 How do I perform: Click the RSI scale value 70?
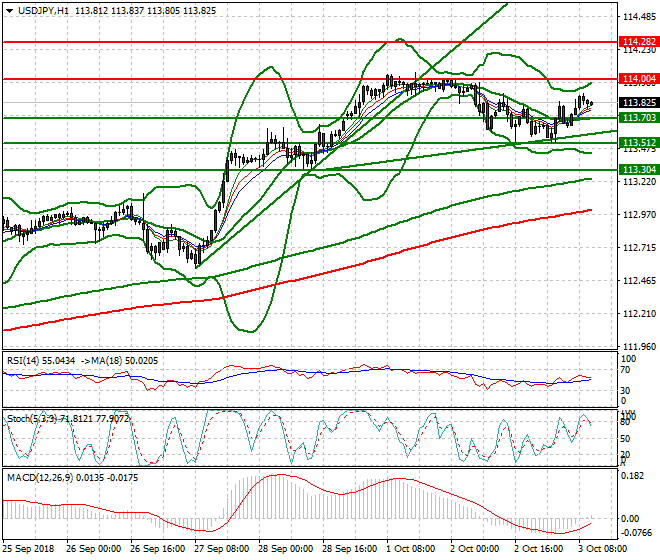pyautogui.click(x=625, y=370)
